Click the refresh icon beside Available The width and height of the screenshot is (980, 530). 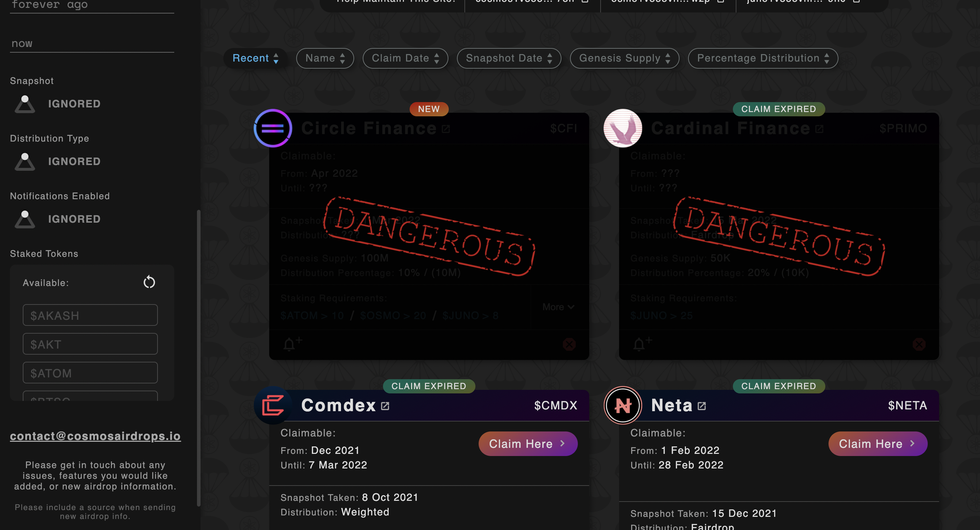[x=149, y=282]
